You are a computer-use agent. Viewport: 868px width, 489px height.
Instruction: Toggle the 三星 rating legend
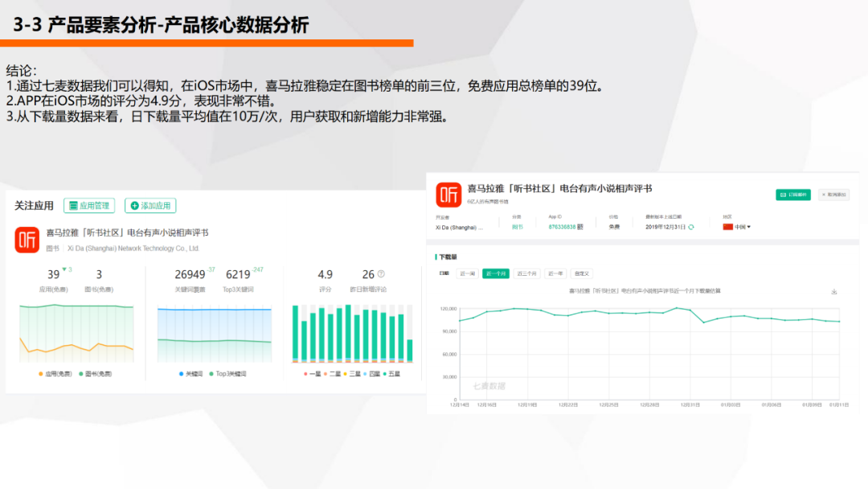[x=352, y=374]
